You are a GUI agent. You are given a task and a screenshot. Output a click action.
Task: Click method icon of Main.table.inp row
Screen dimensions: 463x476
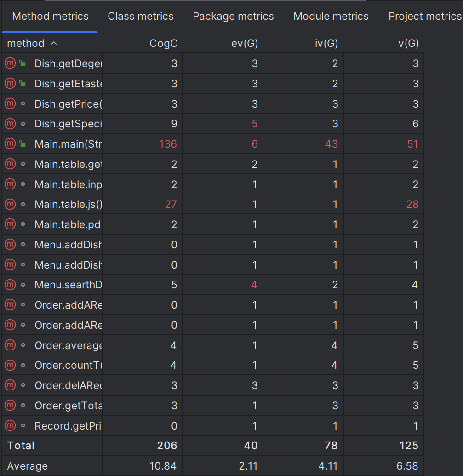pos(10,184)
